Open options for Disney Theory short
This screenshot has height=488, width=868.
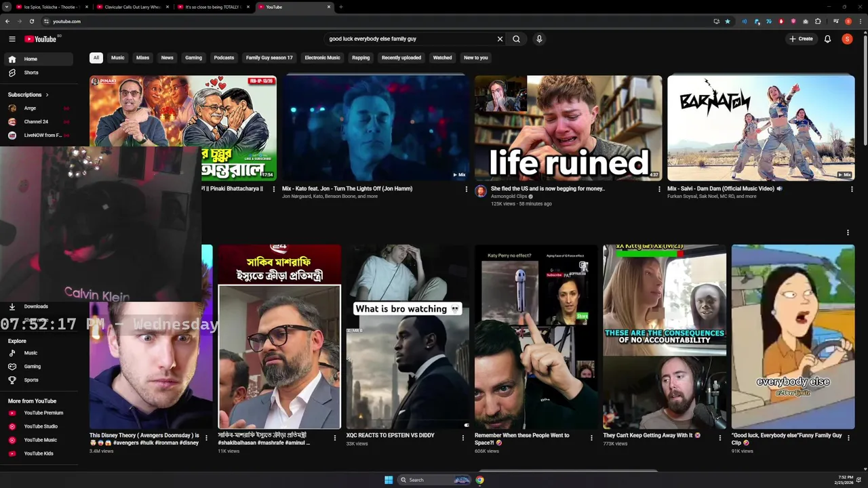click(206, 438)
